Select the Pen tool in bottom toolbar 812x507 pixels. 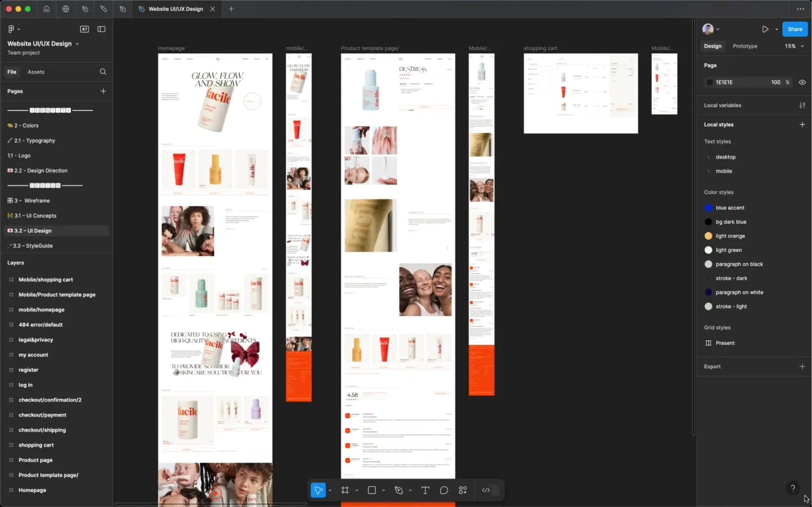398,490
